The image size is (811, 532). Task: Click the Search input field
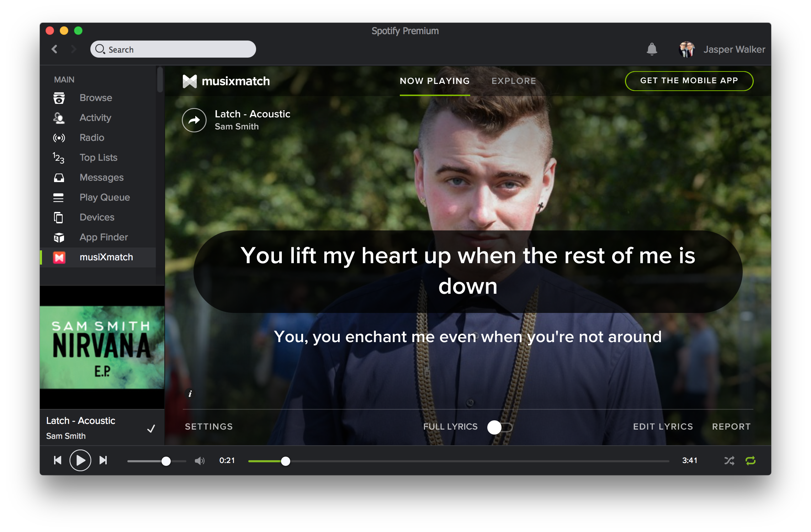click(173, 49)
